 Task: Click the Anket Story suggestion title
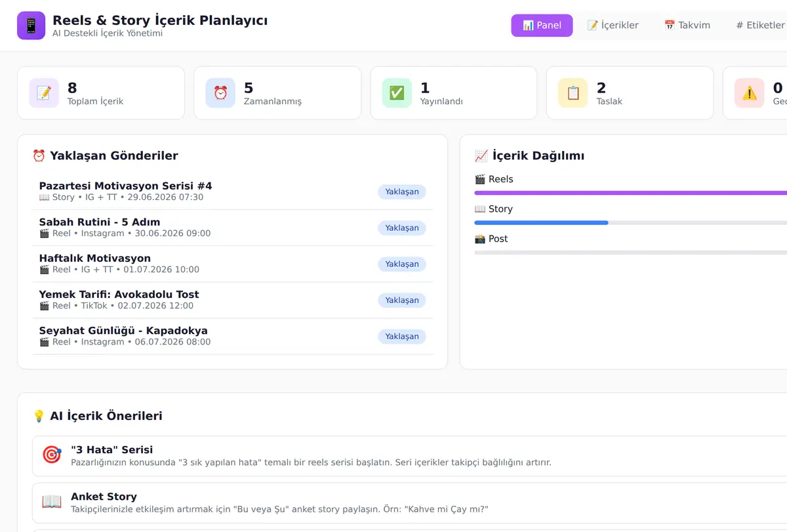104,497
